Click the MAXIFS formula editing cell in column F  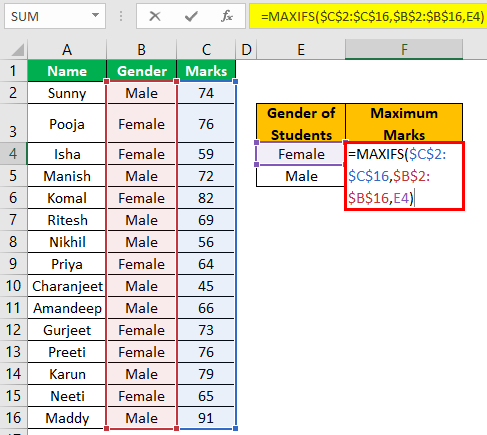click(x=404, y=176)
